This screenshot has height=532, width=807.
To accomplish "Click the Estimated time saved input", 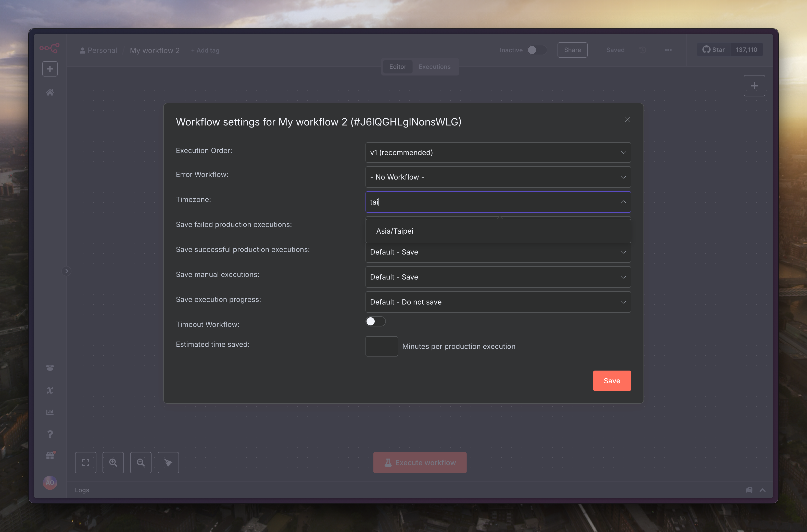I will [x=381, y=346].
